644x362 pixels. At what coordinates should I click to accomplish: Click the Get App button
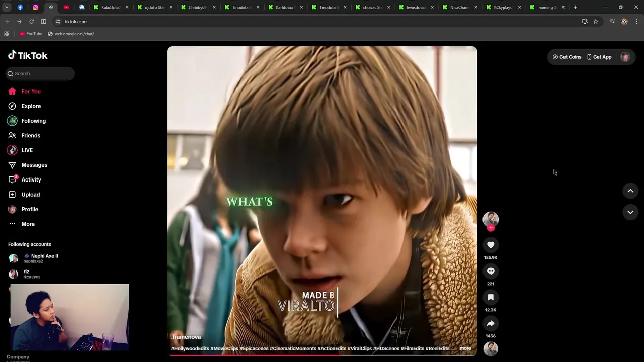tap(599, 57)
